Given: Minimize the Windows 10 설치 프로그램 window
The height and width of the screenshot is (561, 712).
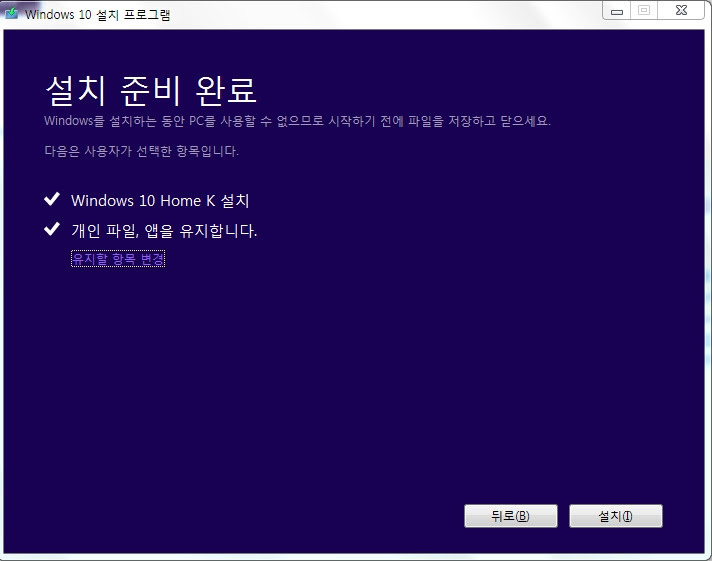Looking at the screenshot, I should coord(617,11).
